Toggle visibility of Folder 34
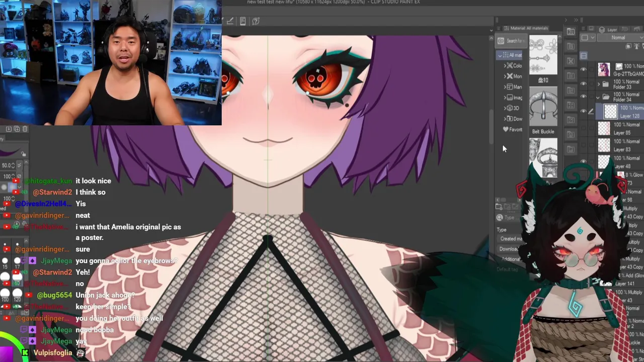 (584, 97)
